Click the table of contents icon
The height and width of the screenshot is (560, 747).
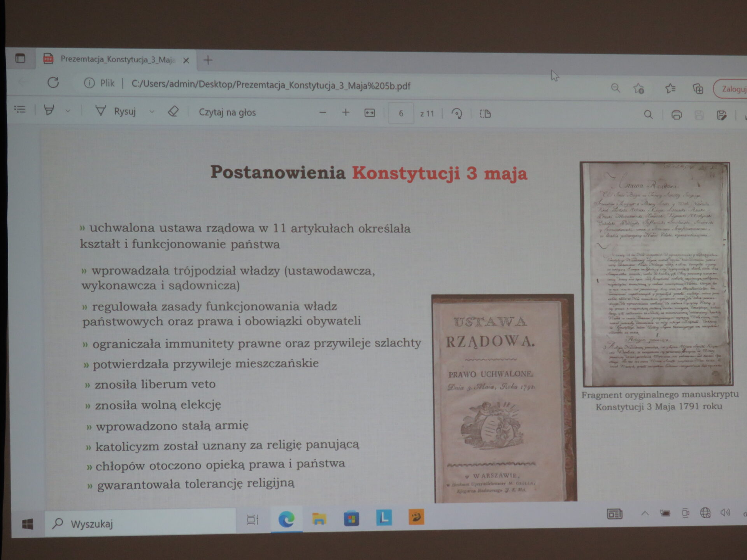pyautogui.click(x=20, y=110)
